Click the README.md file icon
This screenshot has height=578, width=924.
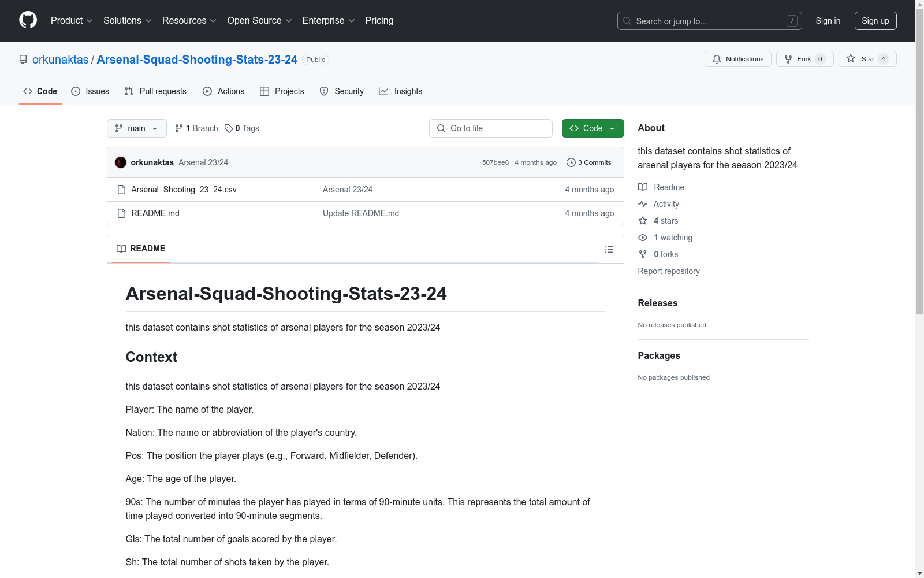point(121,213)
